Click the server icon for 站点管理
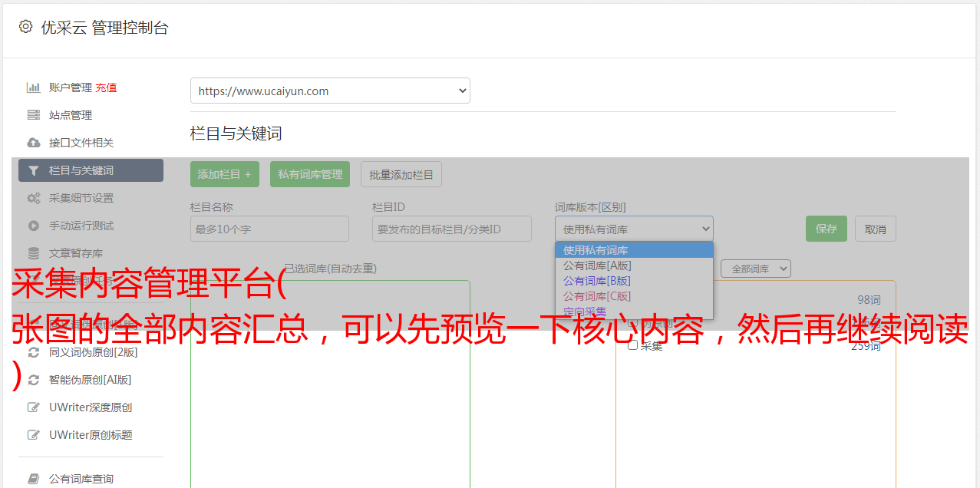Viewport: 980px width, 488px height. click(34, 115)
